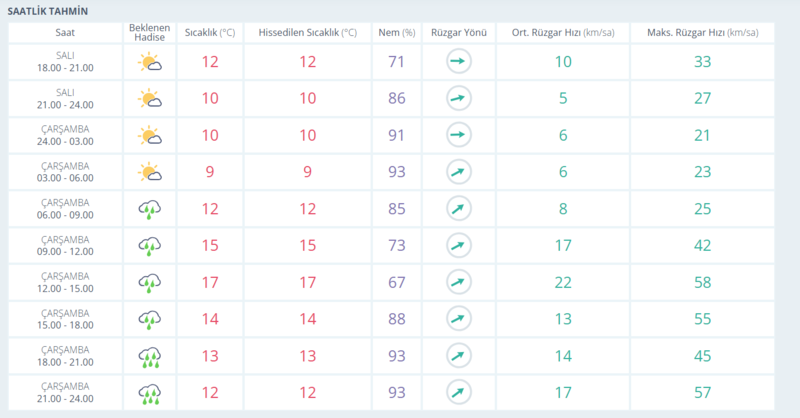The height and width of the screenshot is (418, 800).
Task: Click wind direction arrow for Salı 18.00-21.00
Action: (458, 63)
